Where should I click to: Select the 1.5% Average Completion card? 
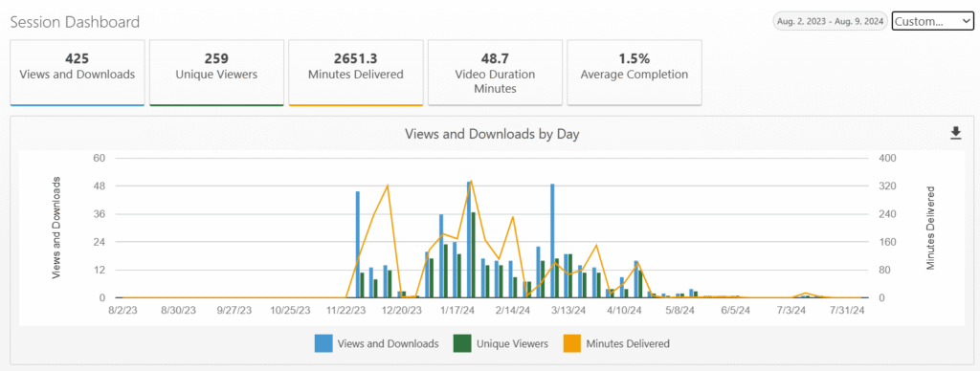[x=635, y=73]
